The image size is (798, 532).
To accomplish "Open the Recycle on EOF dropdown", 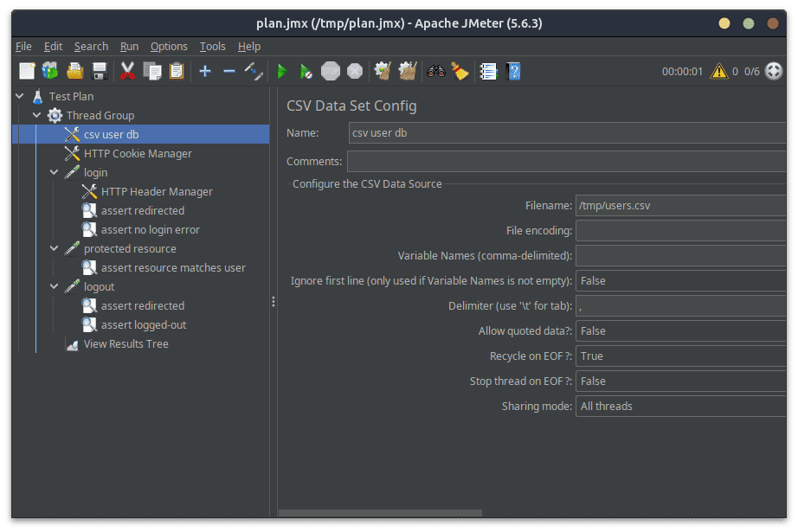I will coord(681,356).
